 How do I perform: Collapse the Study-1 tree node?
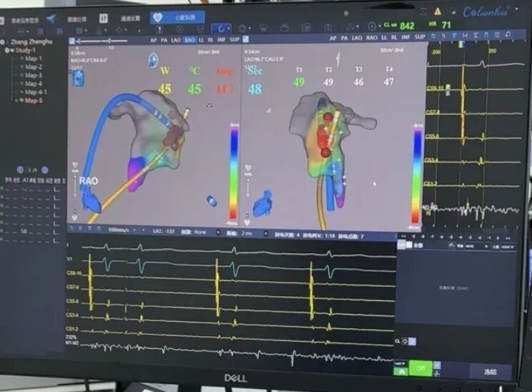pyautogui.click(x=7, y=50)
